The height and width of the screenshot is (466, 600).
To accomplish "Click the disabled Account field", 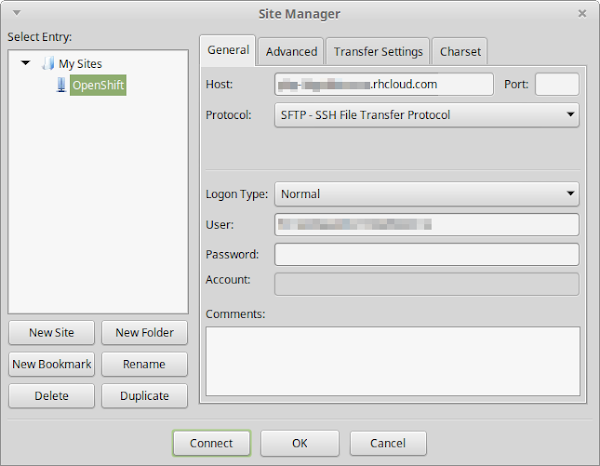I will point(427,284).
